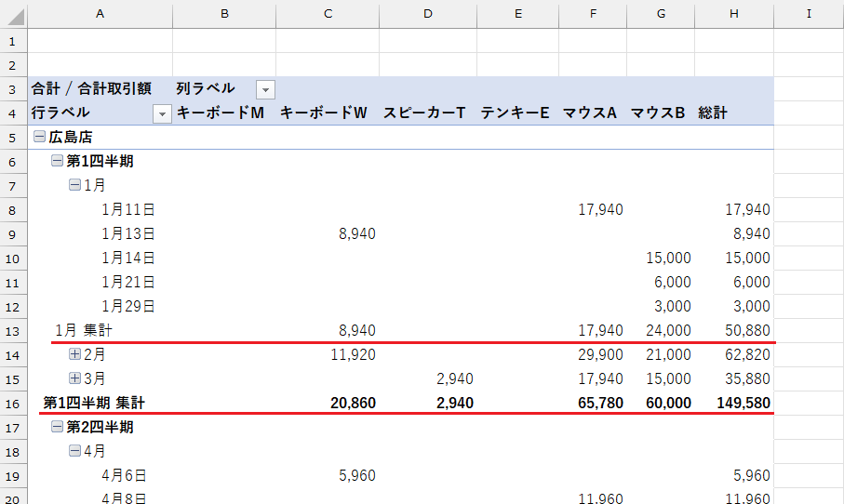Collapse the 第1四半期 group
The height and width of the screenshot is (504, 844).
(57, 160)
